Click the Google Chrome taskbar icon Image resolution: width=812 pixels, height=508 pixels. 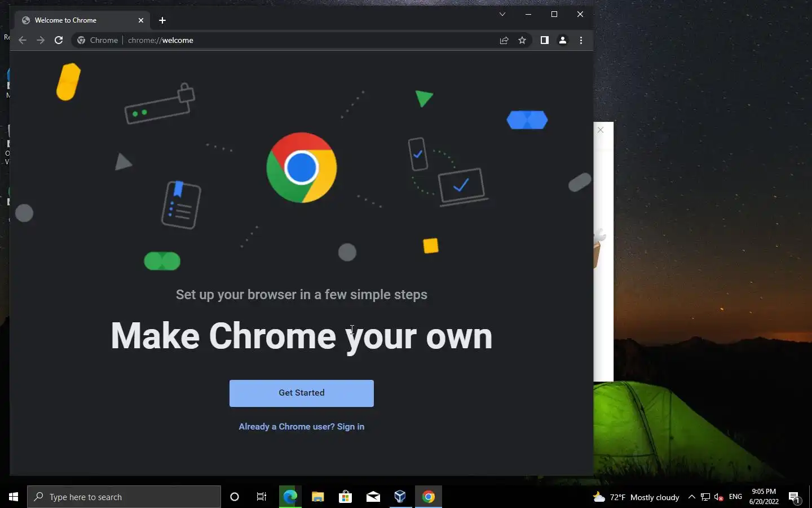pos(428,497)
